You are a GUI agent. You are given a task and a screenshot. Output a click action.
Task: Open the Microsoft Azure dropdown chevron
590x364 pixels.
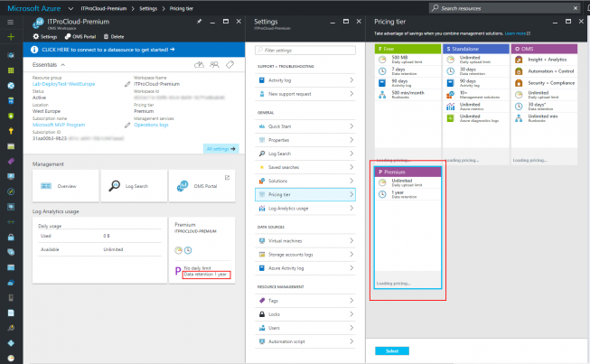[70, 8]
